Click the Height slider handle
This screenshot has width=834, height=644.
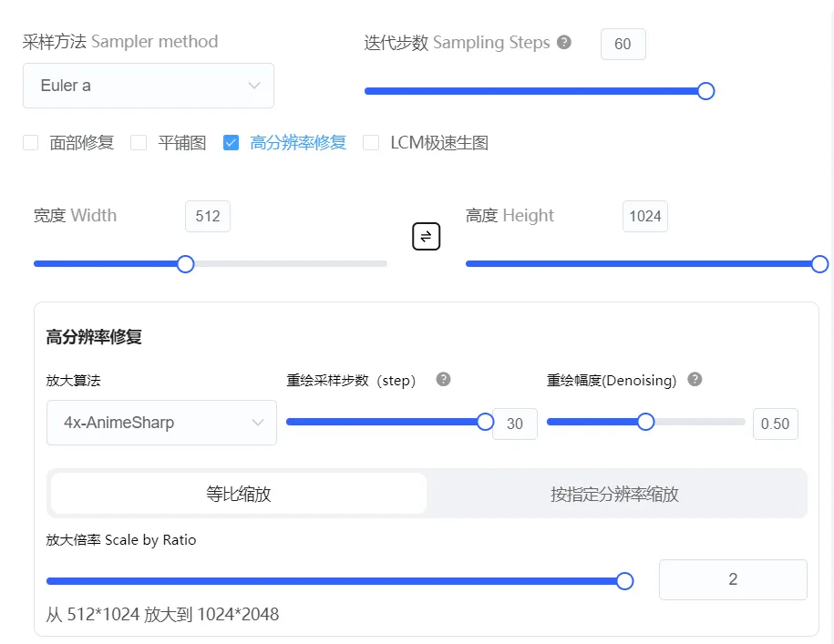point(819,264)
